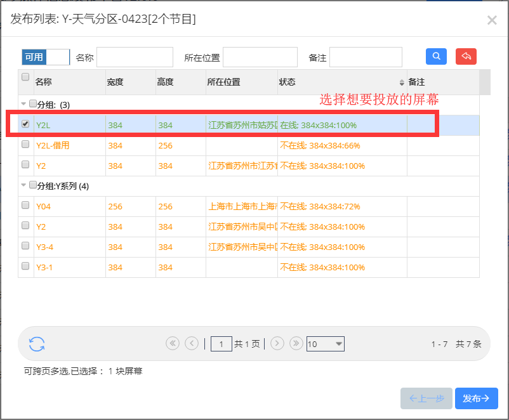Click the refresh icon in pagination bar
Screen dimensions: 509x420
37,344
